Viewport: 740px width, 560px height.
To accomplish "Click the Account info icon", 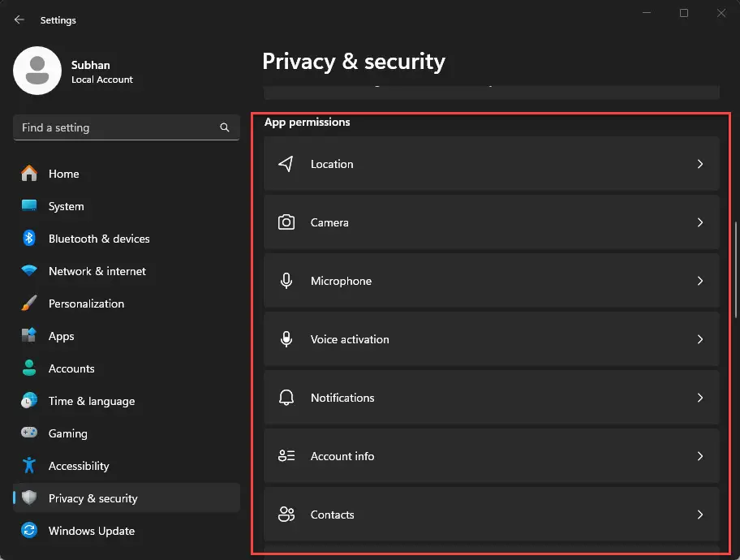I will (x=286, y=456).
